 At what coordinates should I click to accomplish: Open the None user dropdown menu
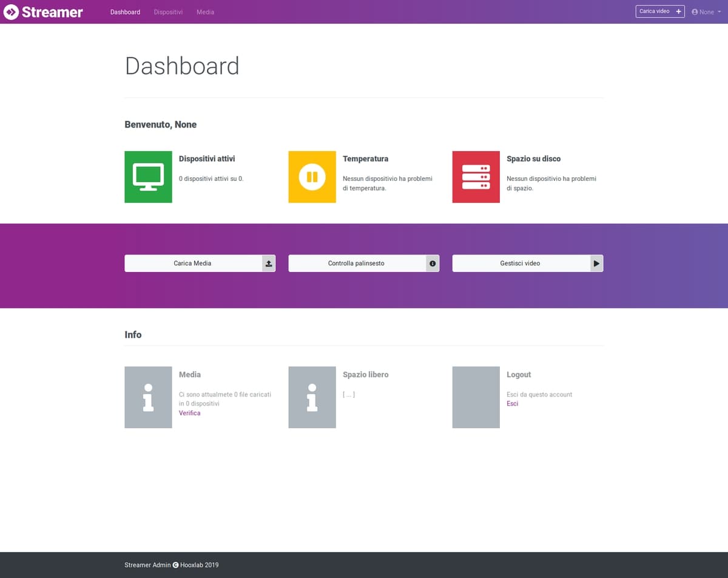click(706, 12)
